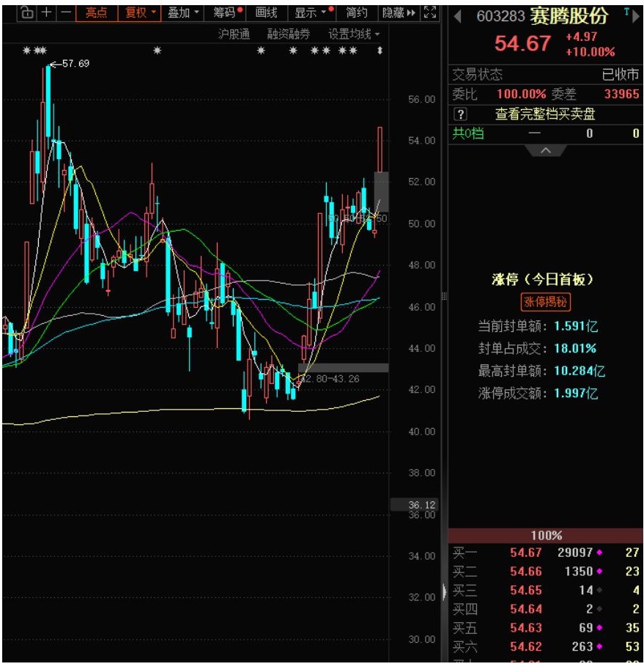
Task: Click the lock icon in chart toolbar
Action: point(27,12)
